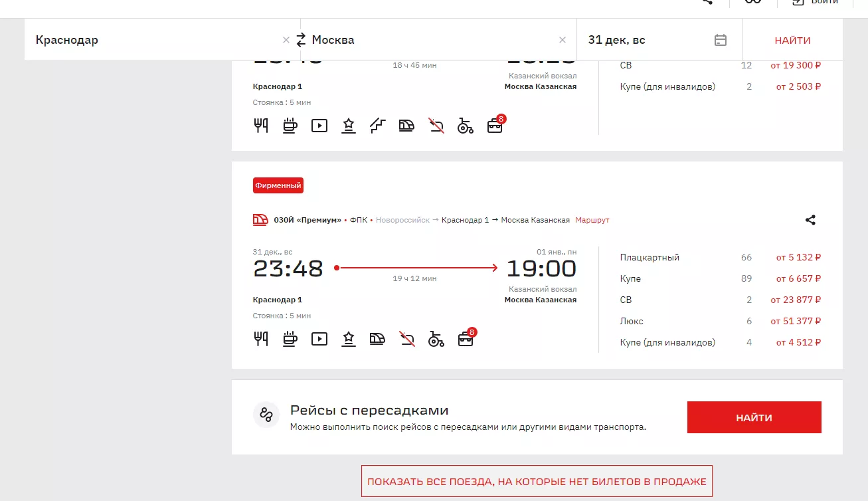Screen dimensions: 868x501
Task: Show all trains without tickets on sale
Action: point(537,481)
